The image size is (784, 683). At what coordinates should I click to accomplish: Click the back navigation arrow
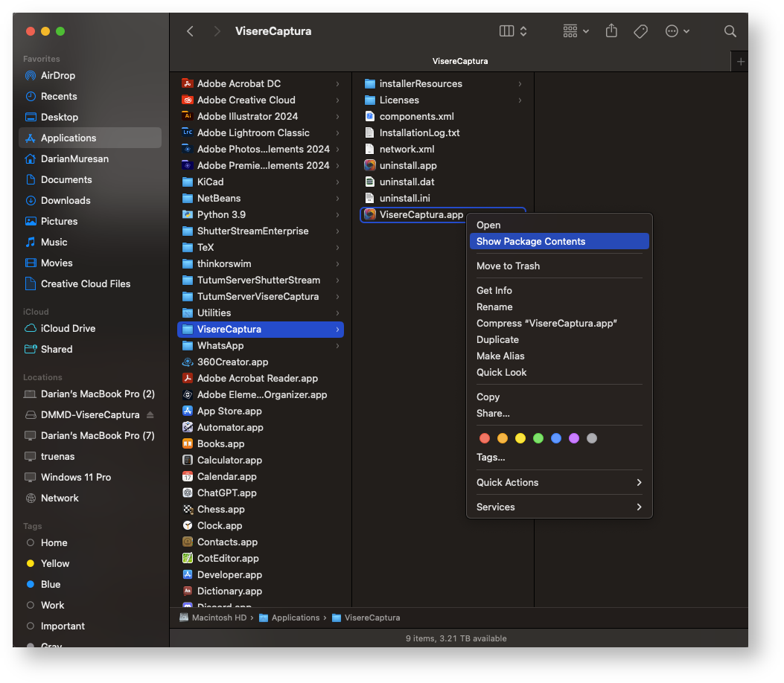pyautogui.click(x=190, y=31)
